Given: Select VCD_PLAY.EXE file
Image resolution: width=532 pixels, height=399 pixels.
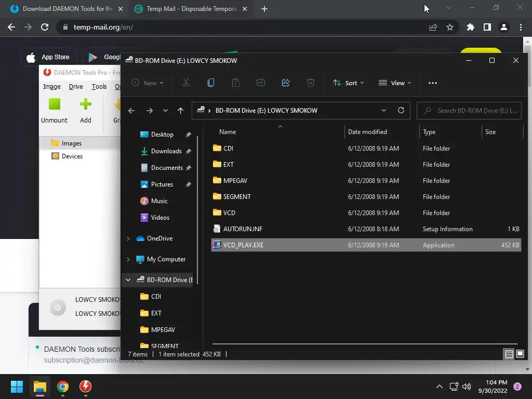Looking at the screenshot, I should pos(366,245).
